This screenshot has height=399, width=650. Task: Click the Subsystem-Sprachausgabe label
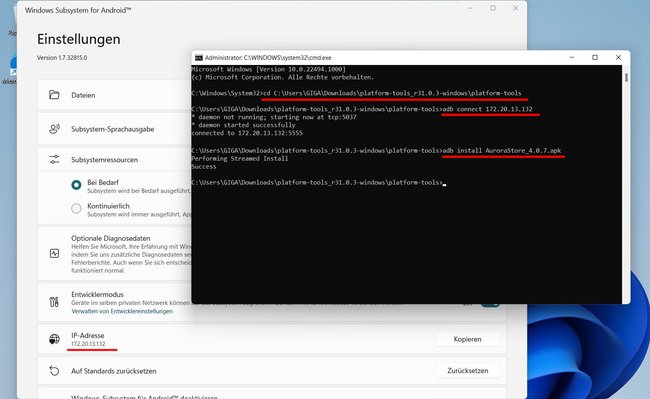pos(112,129)
